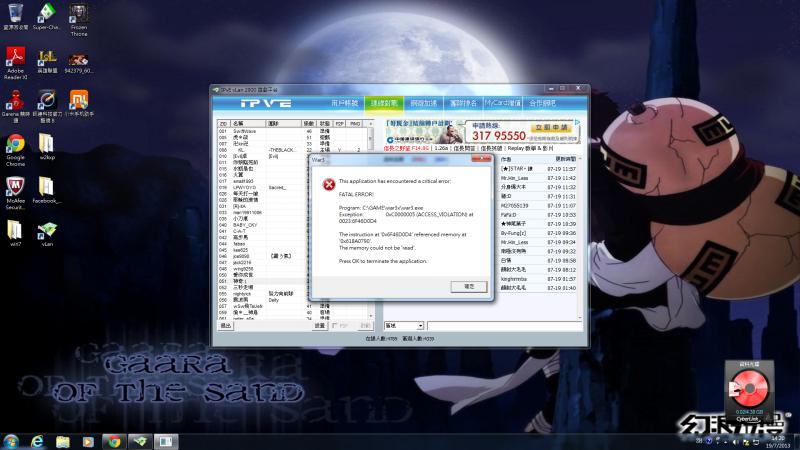Screen dimensions: 800x450
Task: Click the chat message input field
Action: 504,326
